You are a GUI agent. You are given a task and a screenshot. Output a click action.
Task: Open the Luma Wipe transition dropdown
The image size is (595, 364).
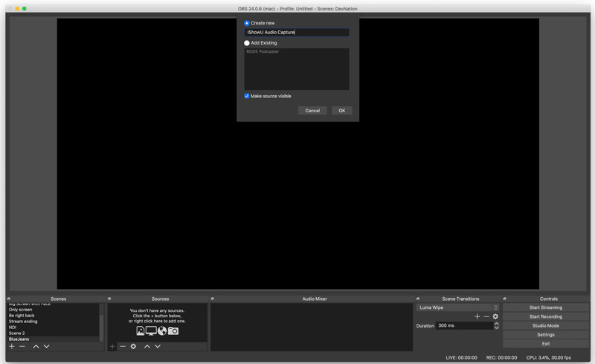point(457,308)
